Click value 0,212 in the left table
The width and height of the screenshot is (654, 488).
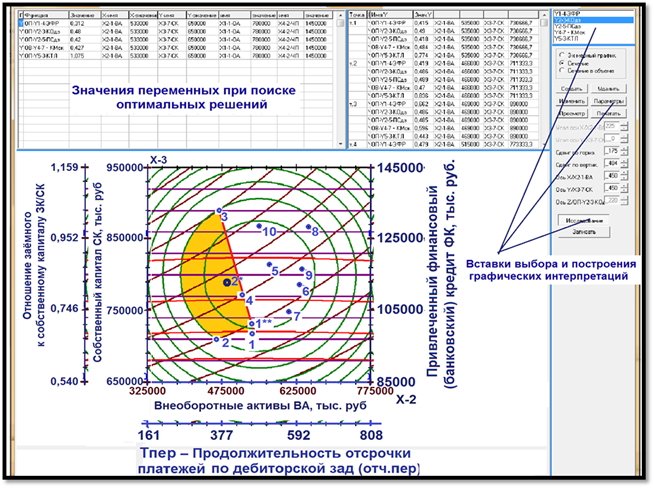click(77, 24)
